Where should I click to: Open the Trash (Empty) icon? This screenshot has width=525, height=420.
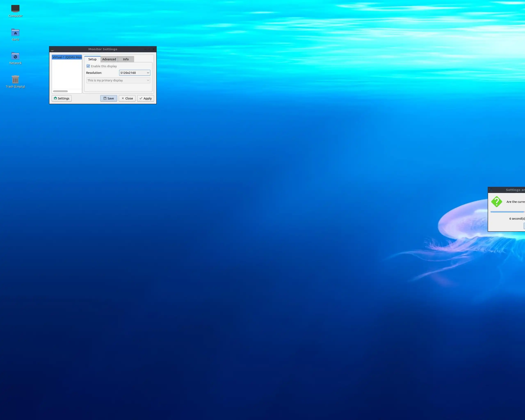pos(15,80)
